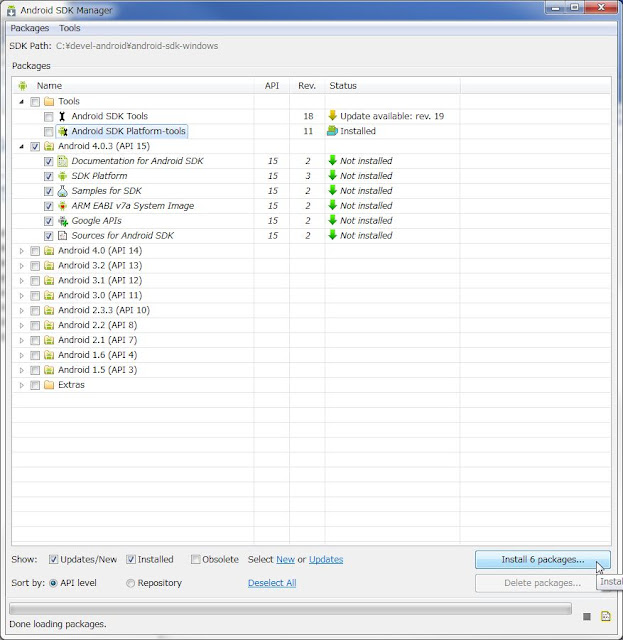This screenshot has height=640, width=623.
Task: Click the Android SDK Manager title bar icon
Action: 11,11
